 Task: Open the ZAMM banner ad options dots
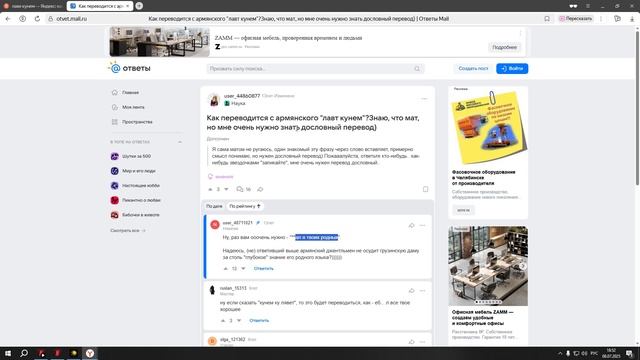point(520,33)
